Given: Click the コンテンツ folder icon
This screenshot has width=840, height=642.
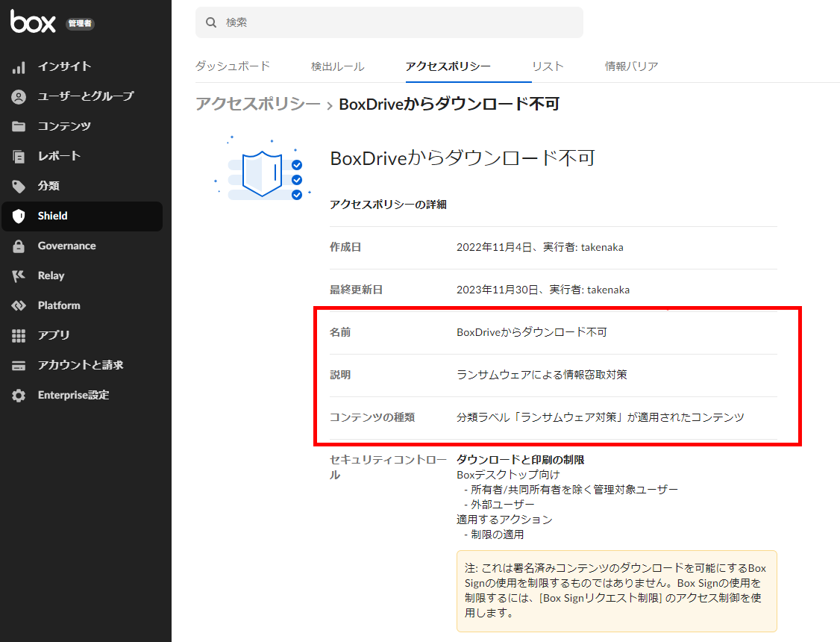Looking at the screenshot, I should pos(19,126).
